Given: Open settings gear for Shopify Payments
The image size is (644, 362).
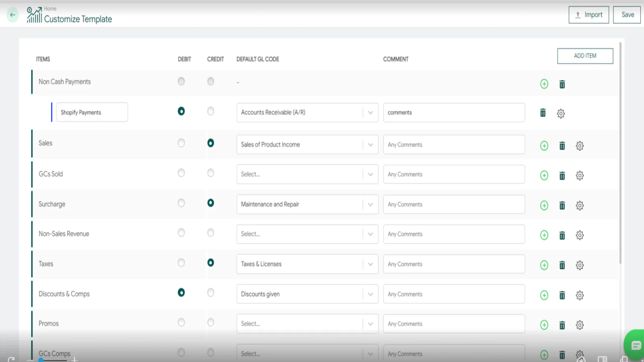Looking at the screenshot, I should click(561, 113).
